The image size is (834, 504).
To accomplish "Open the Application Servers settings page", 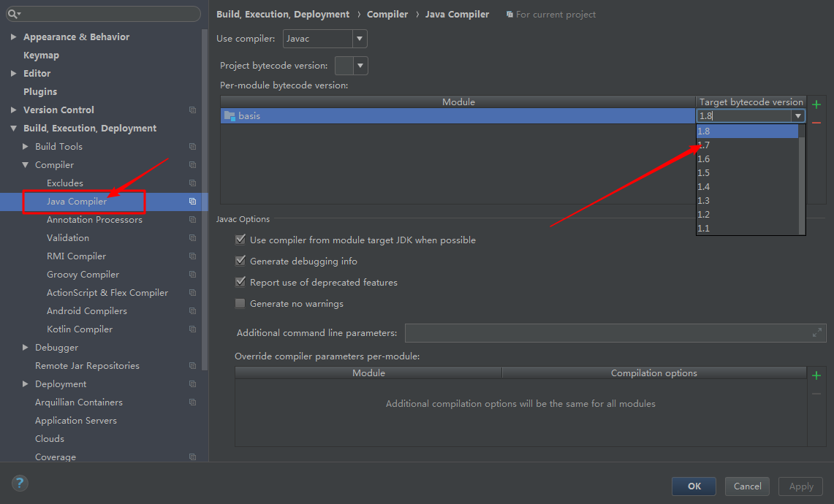I will (75, 421).
